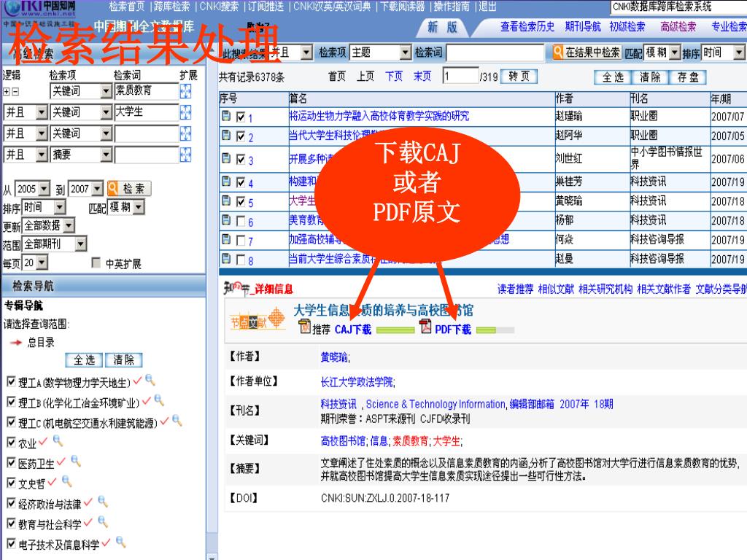747x560 pixels.
Task: Click the page number input field
Action: point(461,76)
